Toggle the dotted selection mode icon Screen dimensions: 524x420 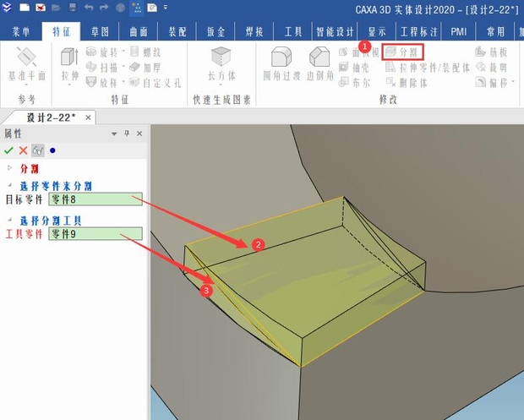coord(136,8)
